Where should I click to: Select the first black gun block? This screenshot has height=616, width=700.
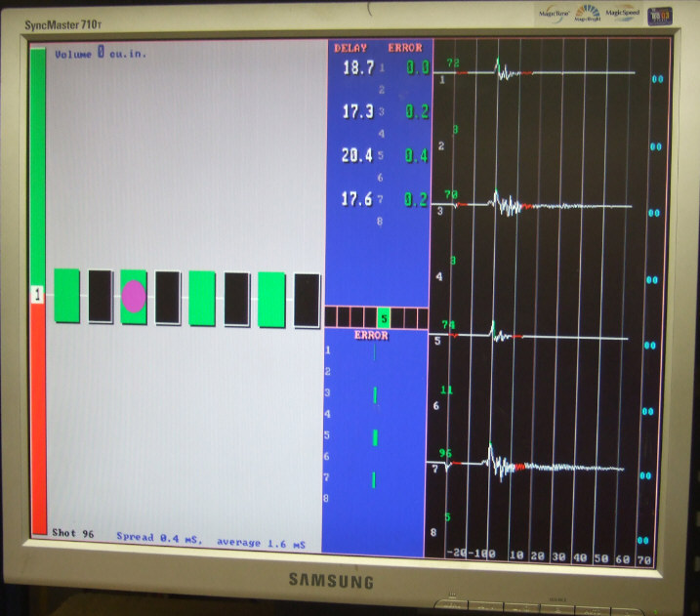pyautogui.click(x=101, y=296)
